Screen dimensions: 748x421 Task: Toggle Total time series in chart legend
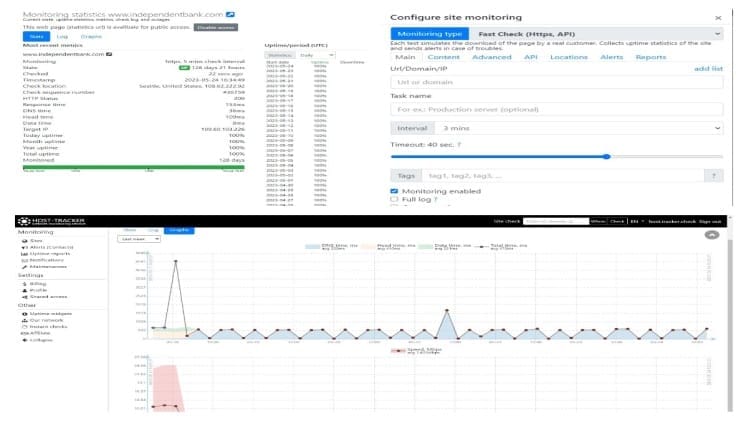tap(502, 246)
